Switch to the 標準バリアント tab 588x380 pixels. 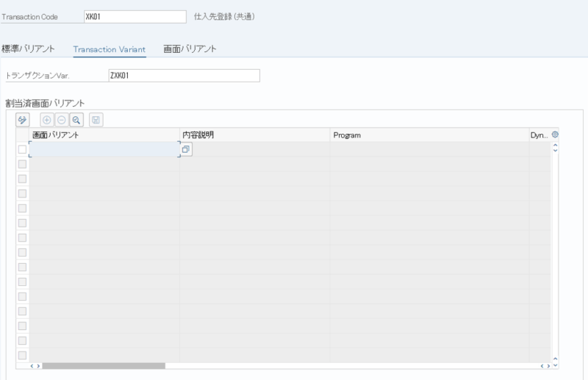pos(28,49)
